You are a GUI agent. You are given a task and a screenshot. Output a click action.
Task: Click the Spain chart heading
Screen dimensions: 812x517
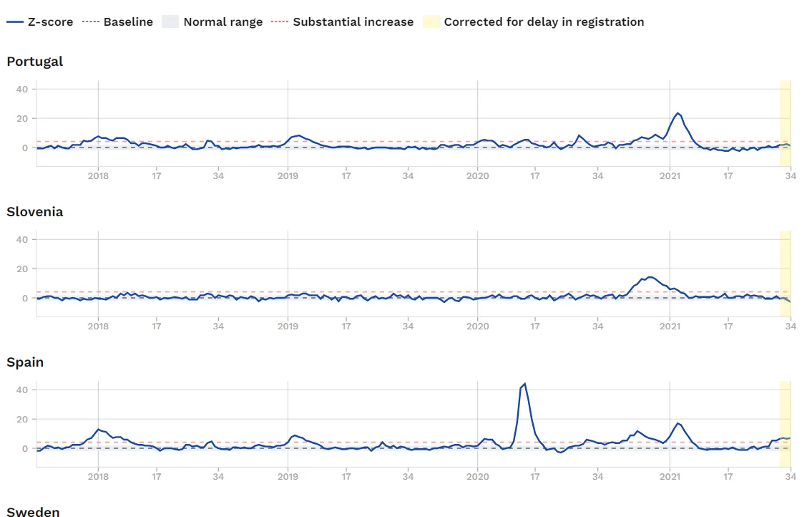tap(25, 362)
